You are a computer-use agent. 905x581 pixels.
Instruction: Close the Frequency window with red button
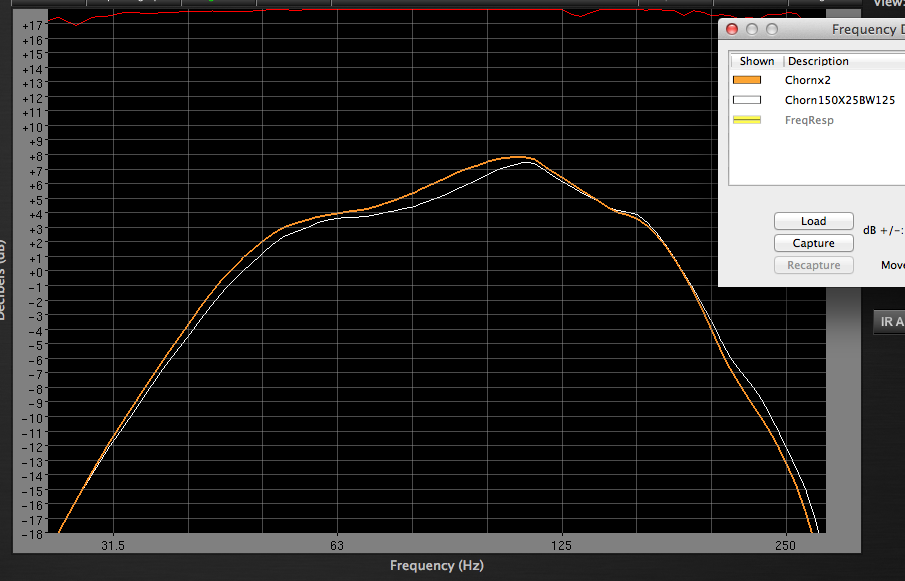click(x=732, y=29)
